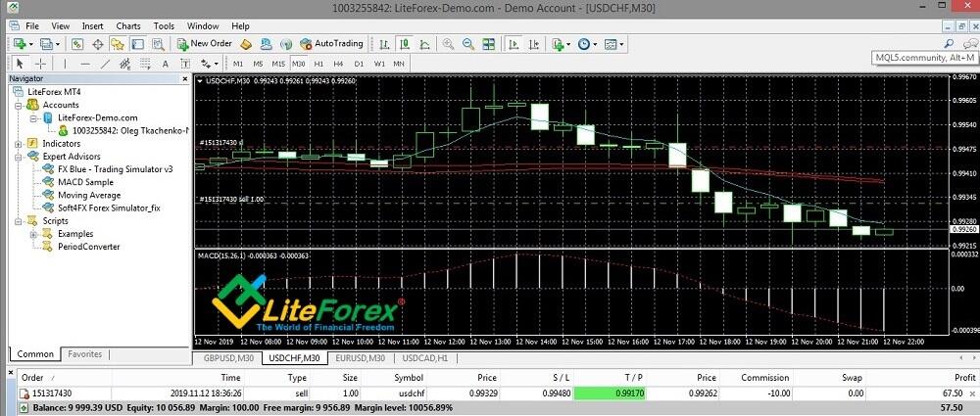This screenshot has height=416, width=980.
Task: Open the File menu
Action: point(32,26)
